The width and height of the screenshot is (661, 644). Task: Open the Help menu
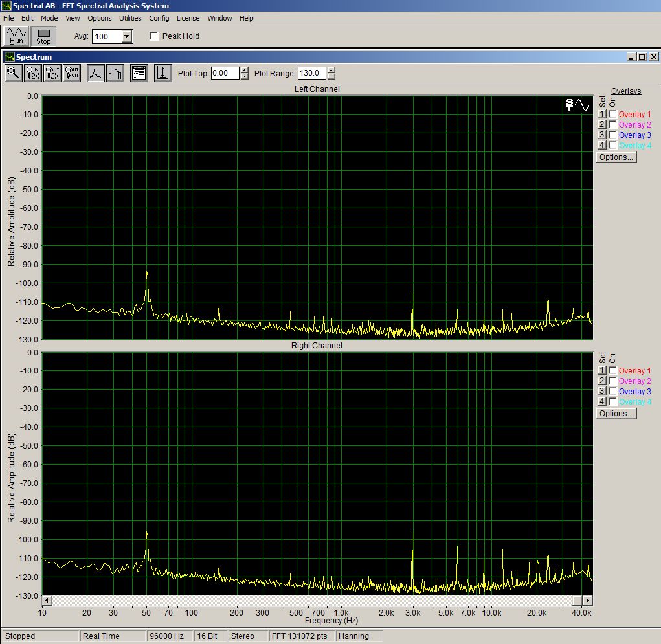[247, 18]
